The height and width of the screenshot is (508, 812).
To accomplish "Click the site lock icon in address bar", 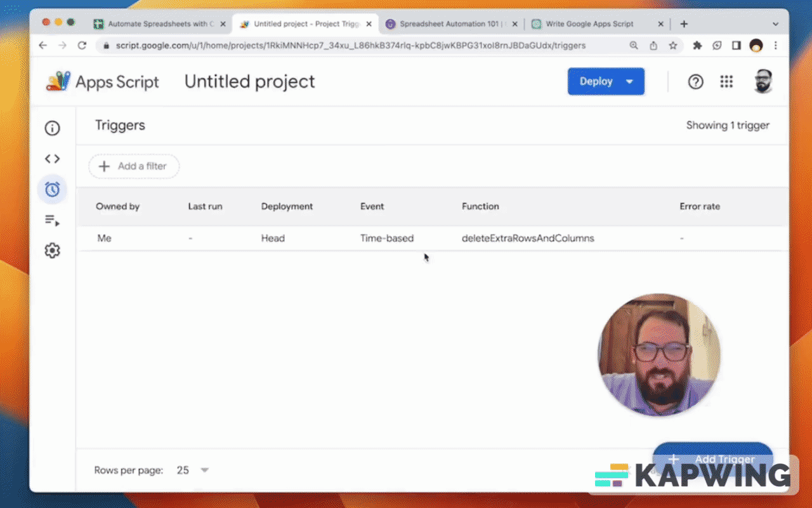I will pyautogui.click(x=105, y=46).
